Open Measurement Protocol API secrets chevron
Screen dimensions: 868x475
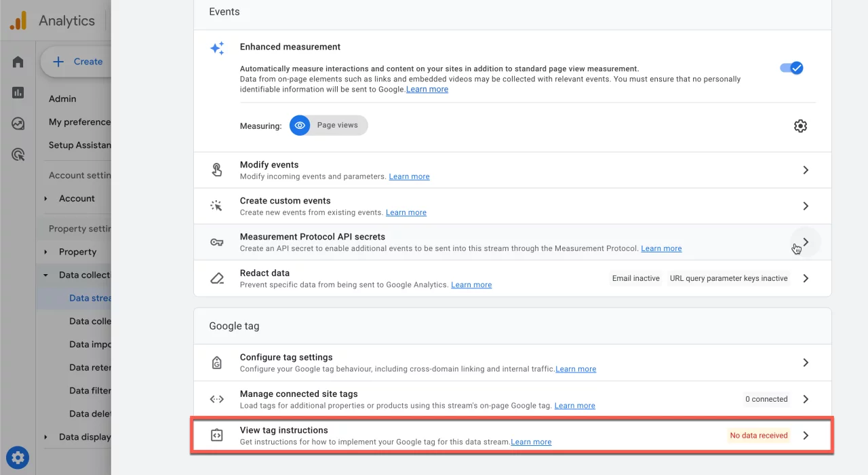point(806,242)
